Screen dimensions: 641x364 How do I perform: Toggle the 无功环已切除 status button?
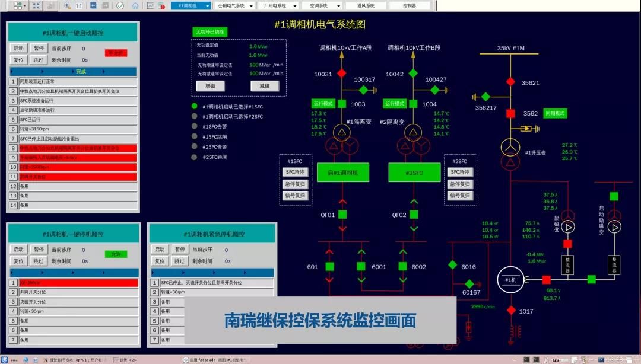210,31
